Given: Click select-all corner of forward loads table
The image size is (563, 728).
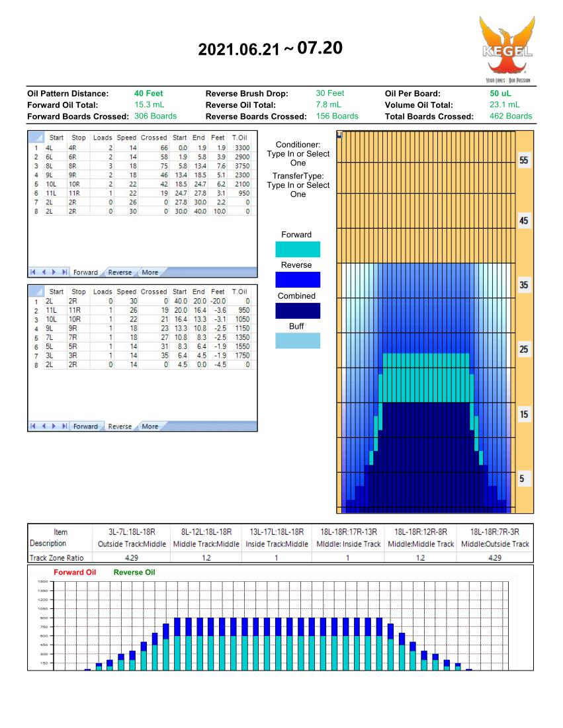Looking at the screenshot, I should click(x=36, y=138).
